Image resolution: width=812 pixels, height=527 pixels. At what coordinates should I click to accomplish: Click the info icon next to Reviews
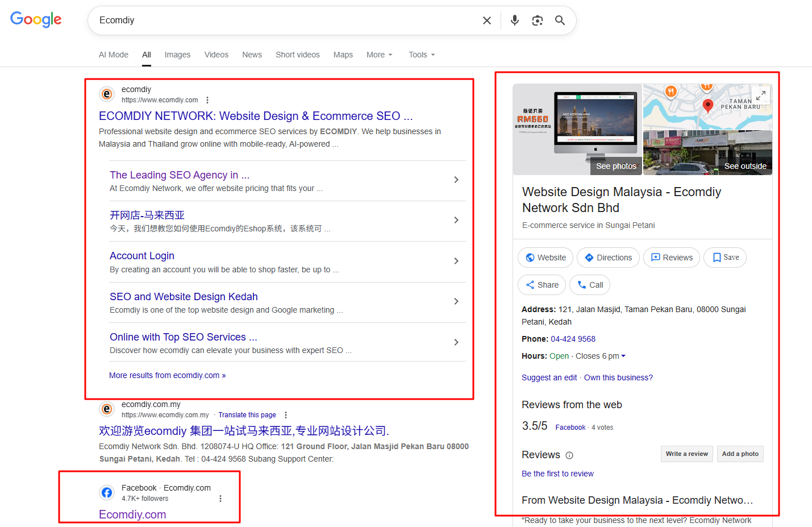(569, 455)
